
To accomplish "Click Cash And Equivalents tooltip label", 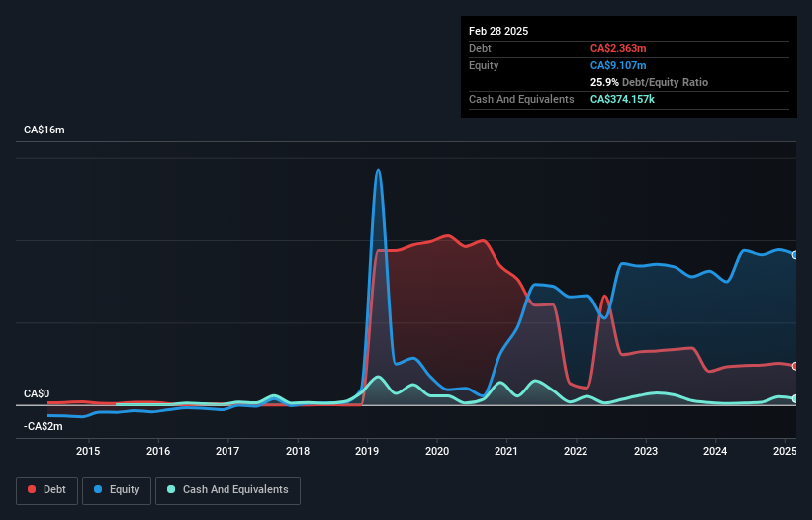I will coord(521,99).
